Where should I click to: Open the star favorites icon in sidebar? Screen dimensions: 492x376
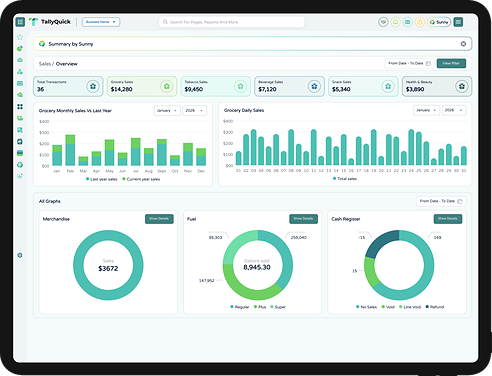coord(20,37)
